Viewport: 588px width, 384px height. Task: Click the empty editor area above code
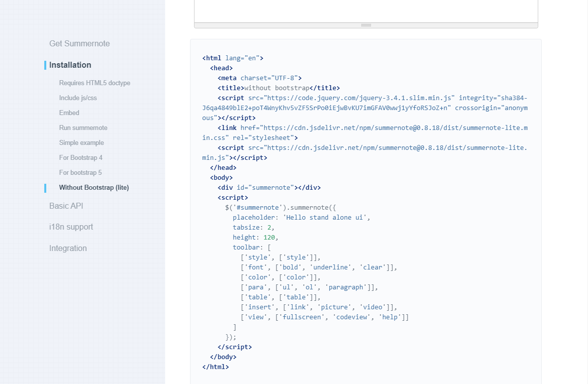pyautogui.click(x=366, y=11)
